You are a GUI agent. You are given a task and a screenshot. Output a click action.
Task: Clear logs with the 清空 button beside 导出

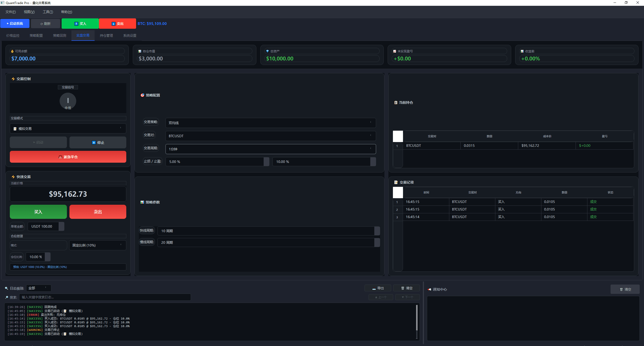407,288
